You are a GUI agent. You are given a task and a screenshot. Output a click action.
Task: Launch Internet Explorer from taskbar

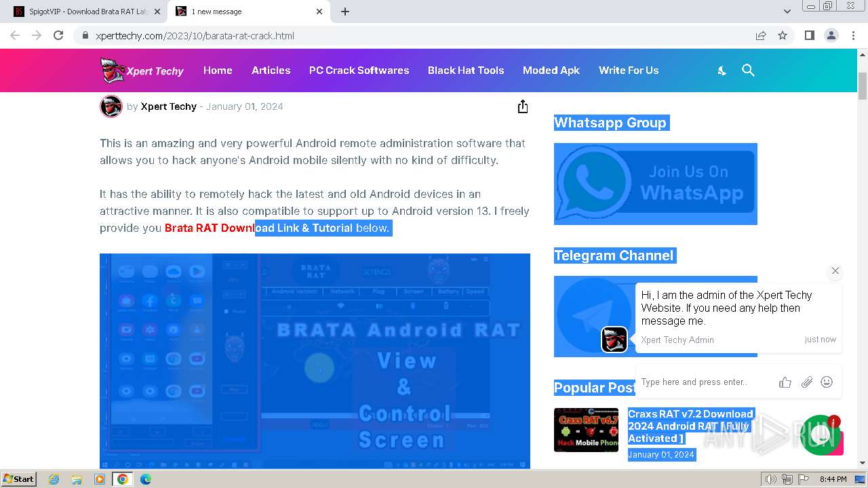point(54,479)
